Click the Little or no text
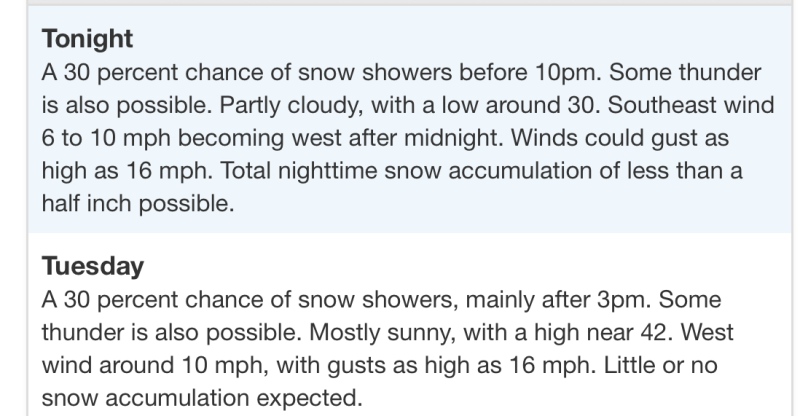This screenshot has height=416, width=800. (x=661, y=365)
